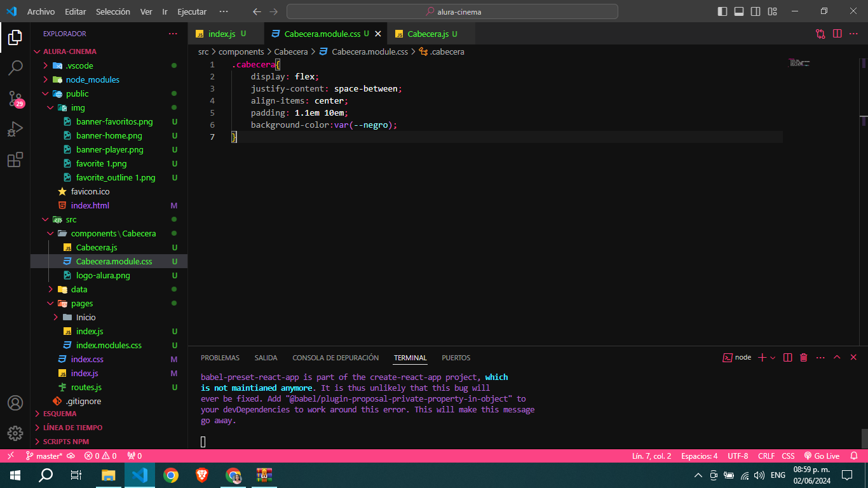Open the customize layout icon
Screen dimensions: 868x488
[772, 11]
